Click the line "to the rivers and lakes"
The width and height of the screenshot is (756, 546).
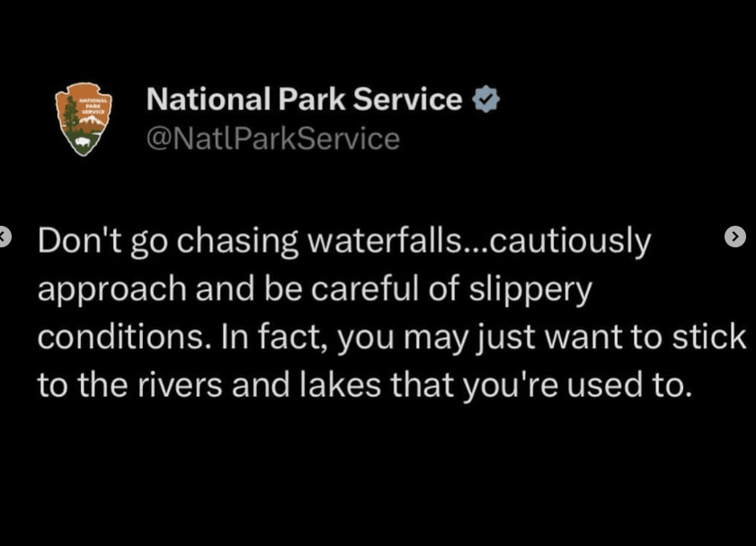[x=209, y=385]
